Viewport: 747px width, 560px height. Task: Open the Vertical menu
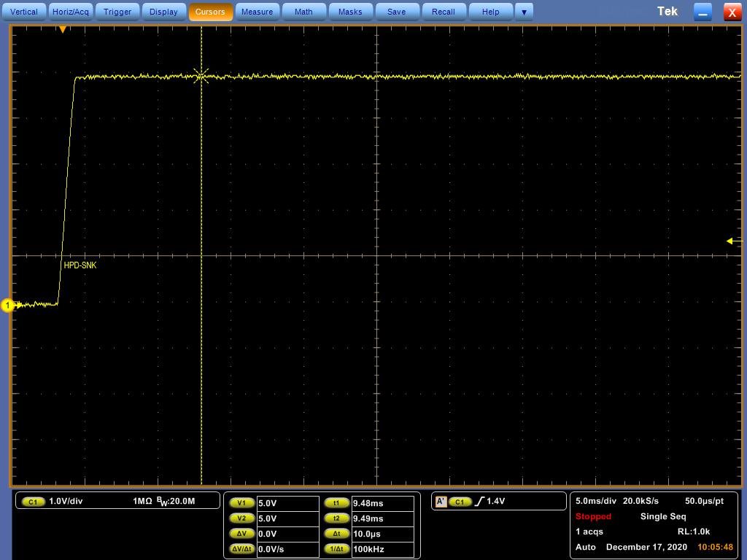(24, 12)
